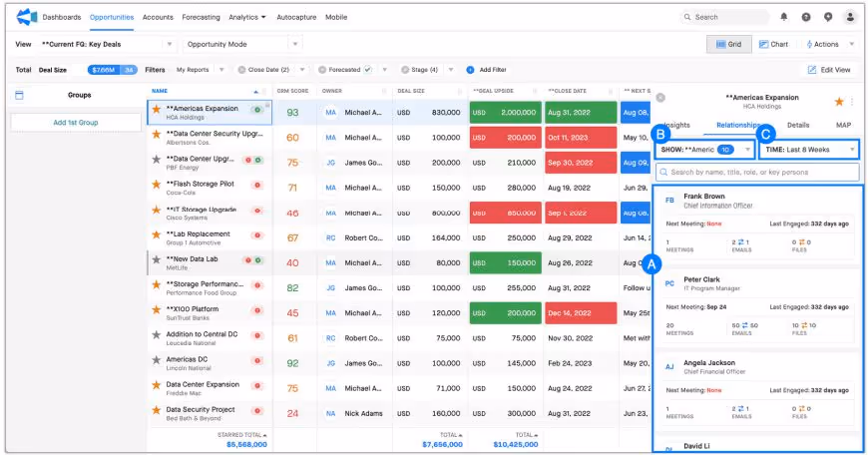Toggle star on Americas DC row
Viewport: 868px width, 455px height.
157,360
